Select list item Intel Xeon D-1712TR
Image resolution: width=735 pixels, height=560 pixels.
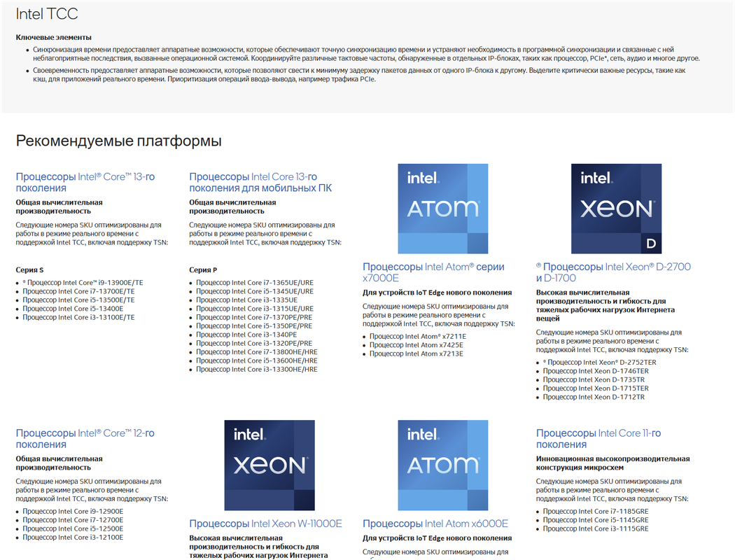click(x=594, y=397)
